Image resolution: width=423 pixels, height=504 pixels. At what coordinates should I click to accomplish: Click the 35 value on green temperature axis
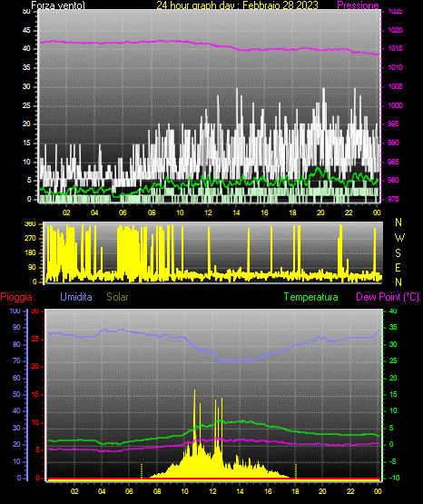(393, 327)
